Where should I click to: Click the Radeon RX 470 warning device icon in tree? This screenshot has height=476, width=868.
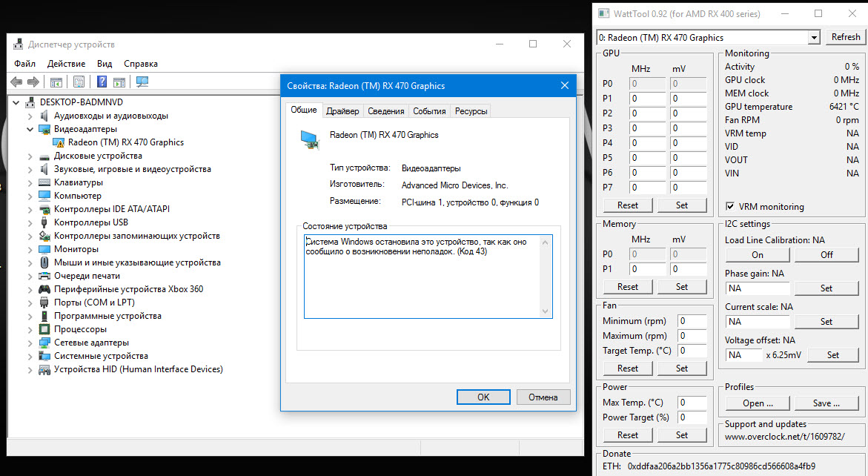coord(59,142)
